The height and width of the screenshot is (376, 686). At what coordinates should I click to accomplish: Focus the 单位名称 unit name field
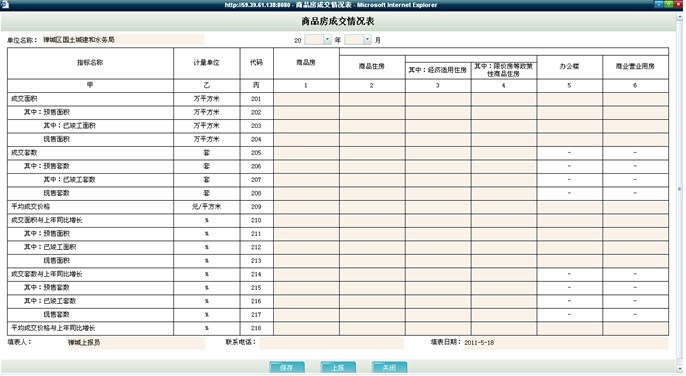pyautogui.click(x=123, y=40)
